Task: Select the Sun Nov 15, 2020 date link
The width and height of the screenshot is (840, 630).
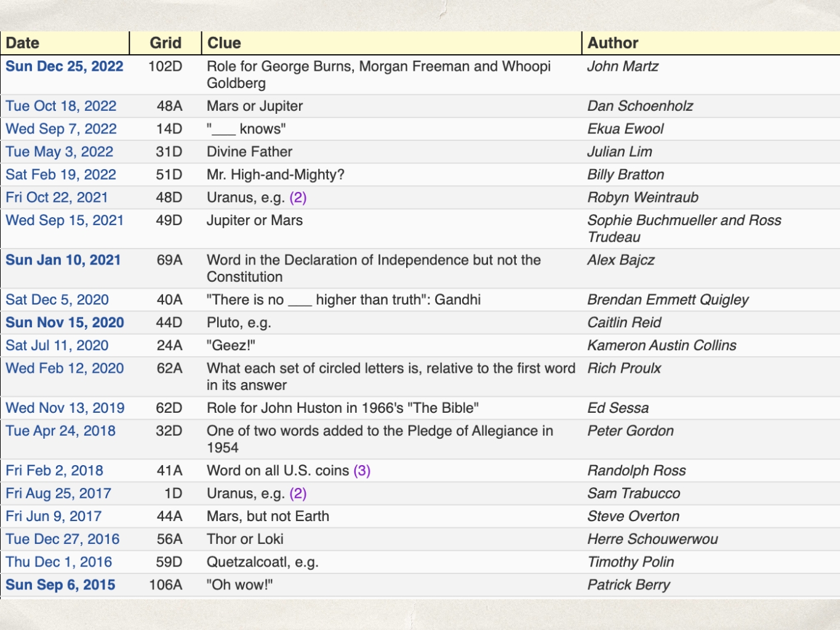Action: coord(65,322)
